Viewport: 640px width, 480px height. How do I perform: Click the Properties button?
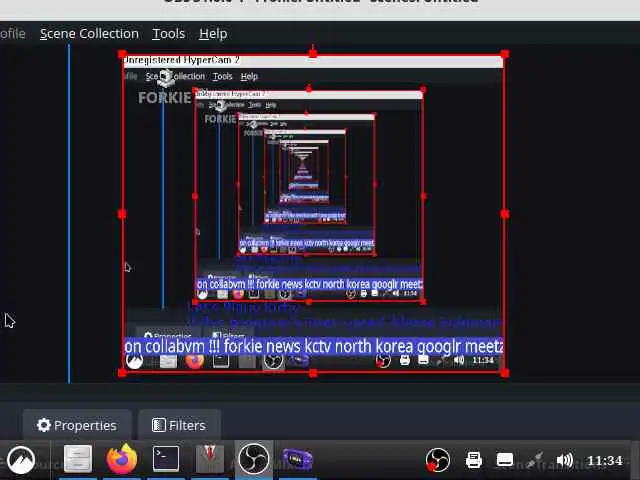[77, 425]
